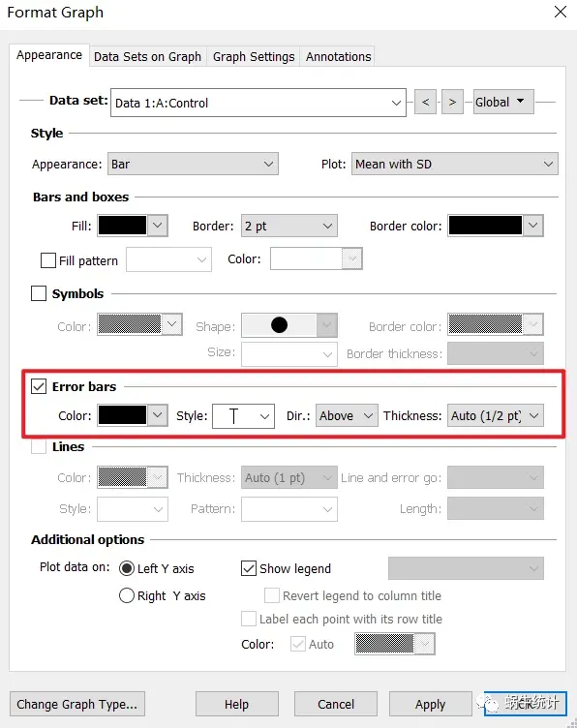
Task: Open the Fill pattern style dropdown
Action: pos(169,259)
